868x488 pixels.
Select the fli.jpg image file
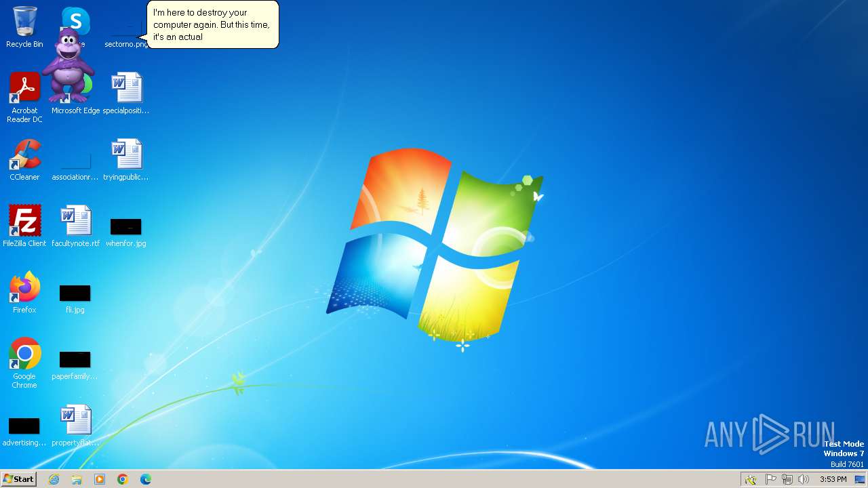[x=75, y=298]
